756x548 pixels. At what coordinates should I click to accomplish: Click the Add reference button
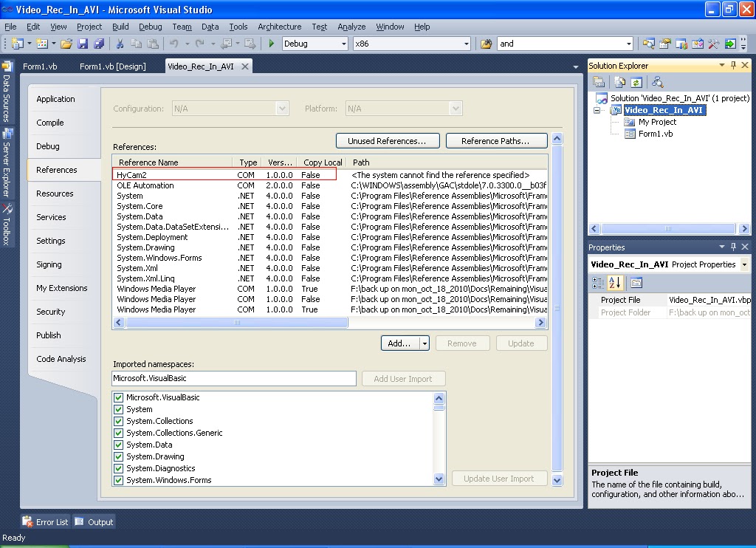(x=400, y=343)
